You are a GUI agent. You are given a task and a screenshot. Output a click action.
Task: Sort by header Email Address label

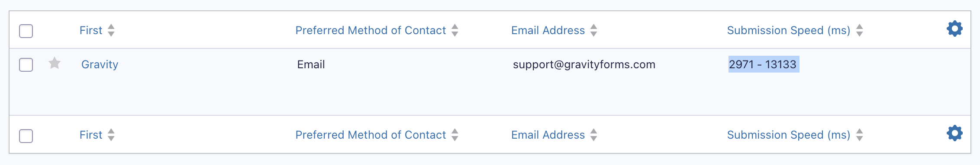(x=548, y=30)
